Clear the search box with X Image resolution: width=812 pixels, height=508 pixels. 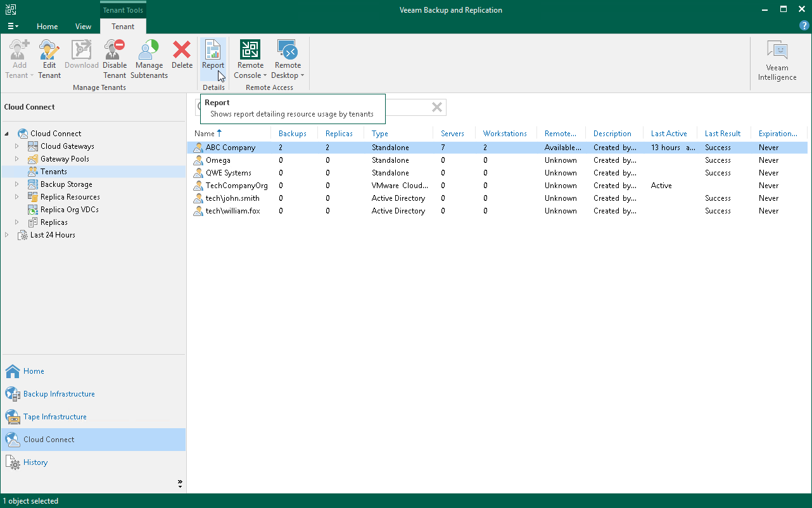coord(436,107)
